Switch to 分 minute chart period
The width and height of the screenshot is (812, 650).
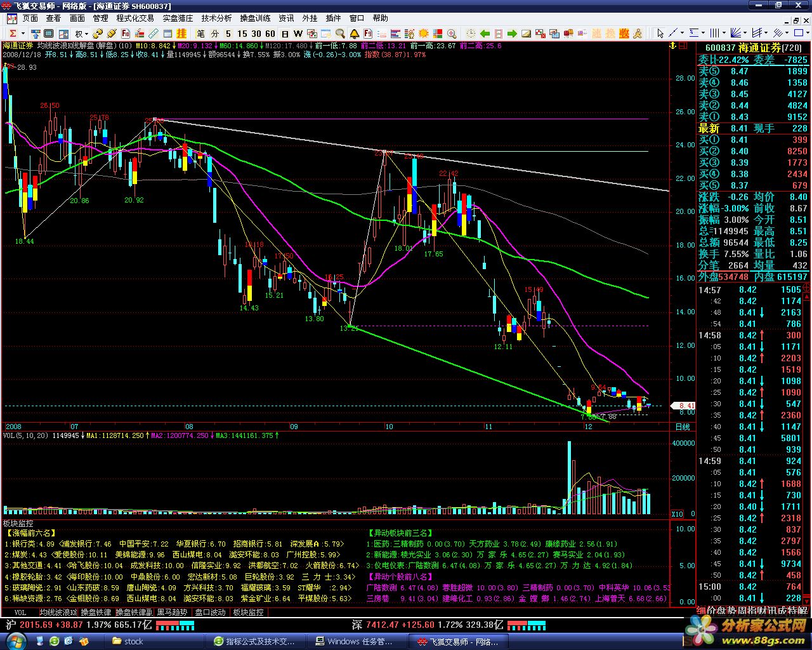tap(215, 34)
